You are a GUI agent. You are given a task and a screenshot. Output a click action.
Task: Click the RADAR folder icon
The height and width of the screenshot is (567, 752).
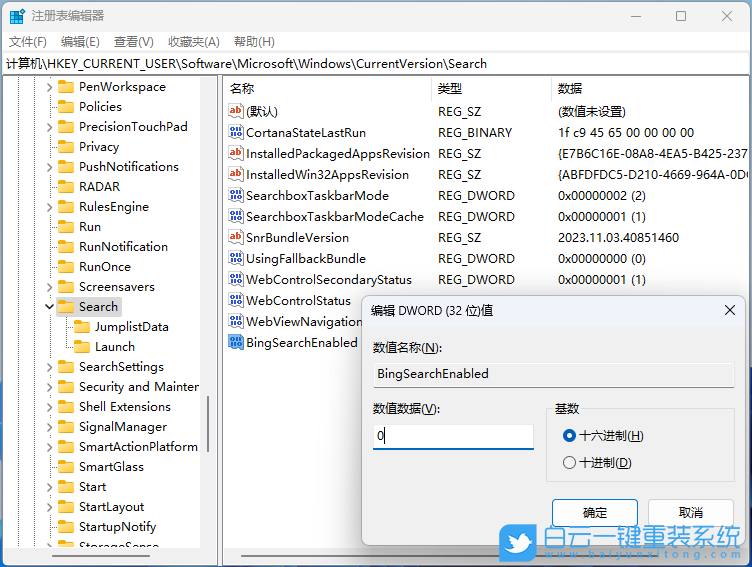(66, 187)
